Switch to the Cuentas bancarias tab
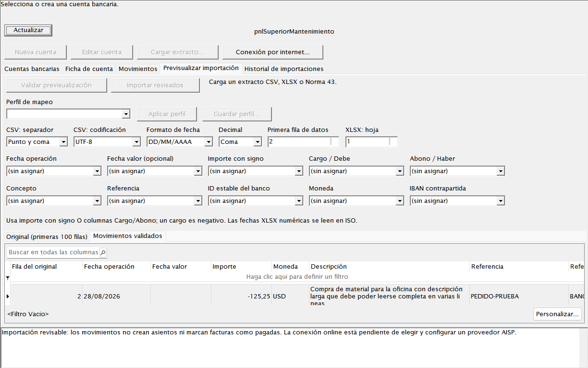The height and width of the screenshot is (368, 588). point(32,69)
